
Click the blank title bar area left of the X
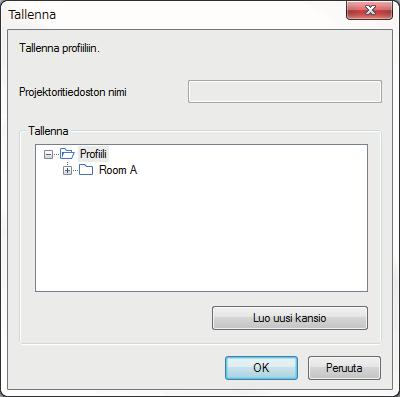[x=200, y=13]
